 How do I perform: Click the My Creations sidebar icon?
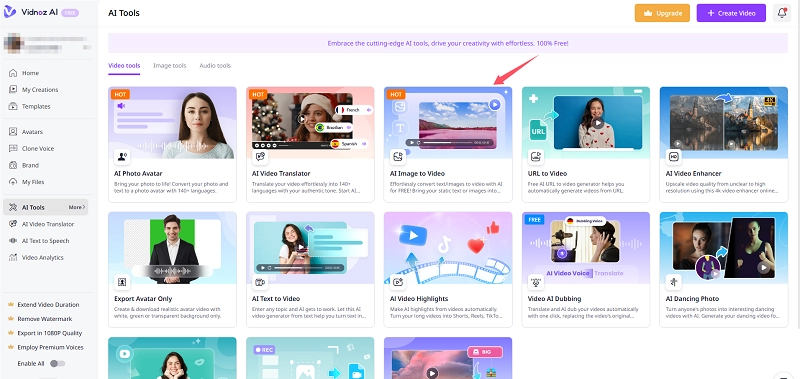point(13,90)
